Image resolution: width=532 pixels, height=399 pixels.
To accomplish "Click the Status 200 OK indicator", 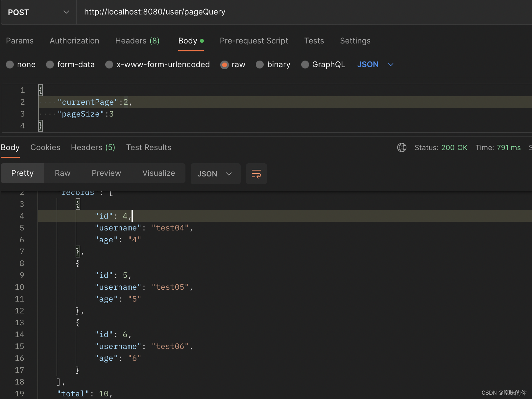I will coord(441,147).
